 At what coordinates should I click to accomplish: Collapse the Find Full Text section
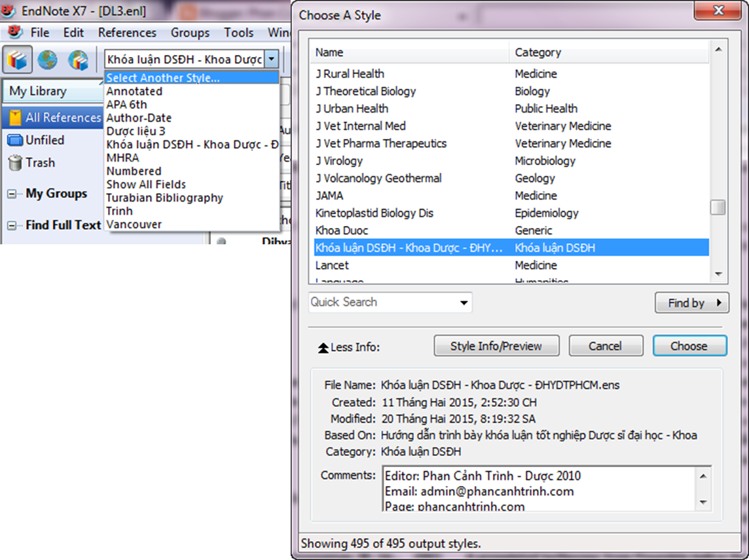coord(12,225)
